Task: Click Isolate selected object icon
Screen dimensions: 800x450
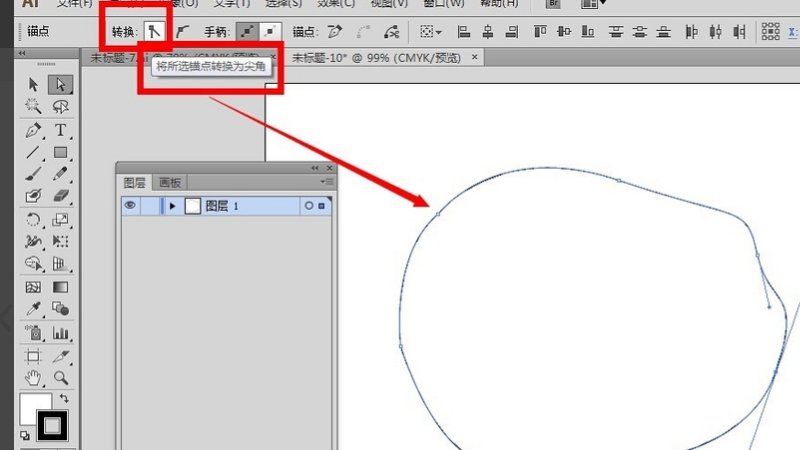Action: point(426,32)
